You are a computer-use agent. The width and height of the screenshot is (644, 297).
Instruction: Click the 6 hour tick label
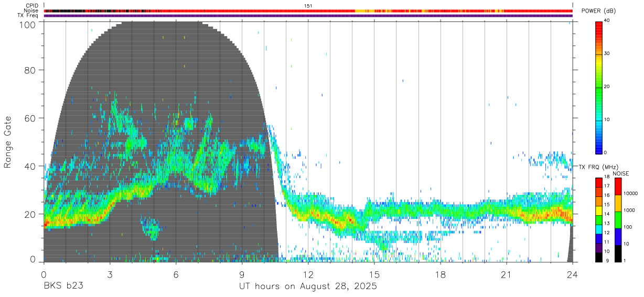pos(176,274)
